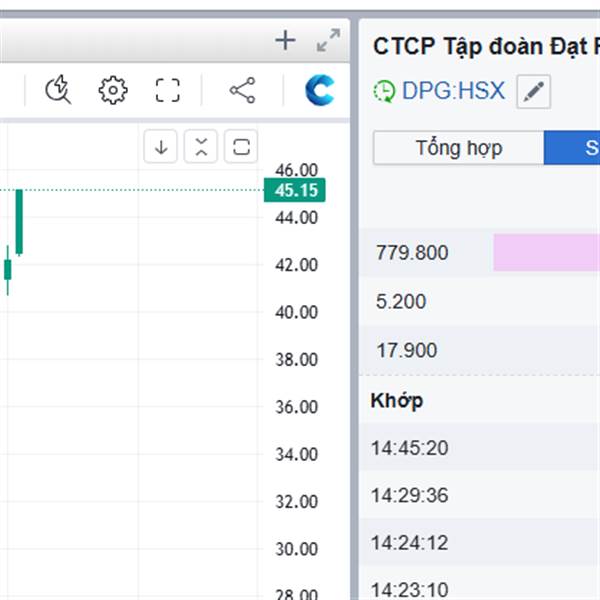Select the 14:23:10 trade row

click(x=479, y=585)
